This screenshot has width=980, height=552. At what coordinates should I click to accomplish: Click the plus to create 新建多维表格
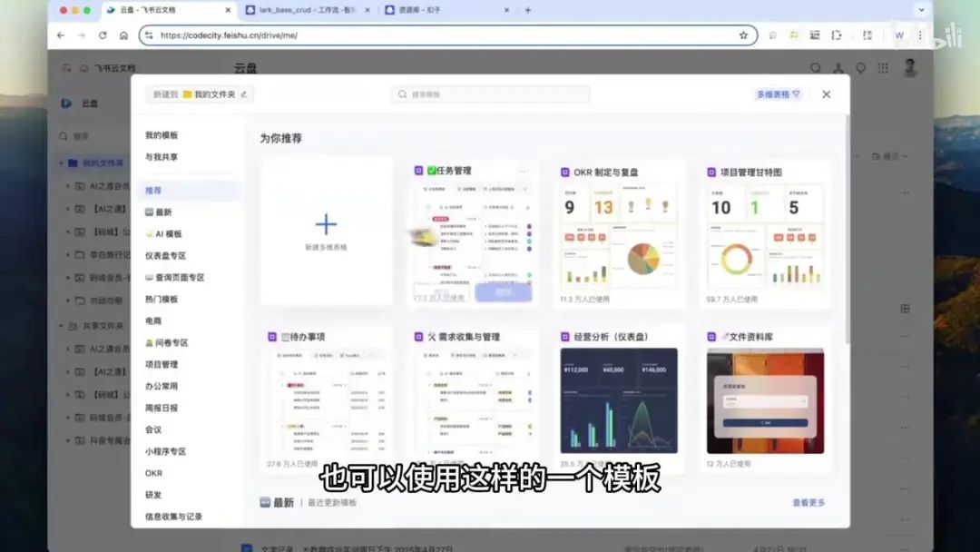click(327, 224)
